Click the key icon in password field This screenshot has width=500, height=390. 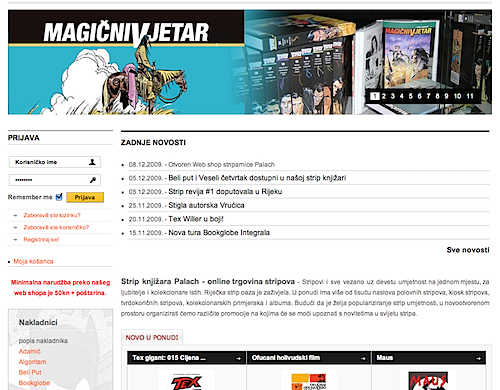coord(93,180)
